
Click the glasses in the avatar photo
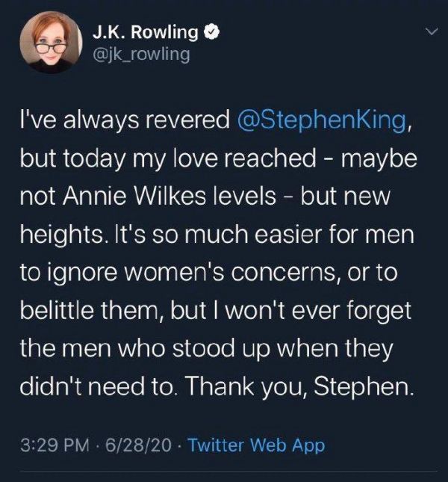tap(50, 47)
